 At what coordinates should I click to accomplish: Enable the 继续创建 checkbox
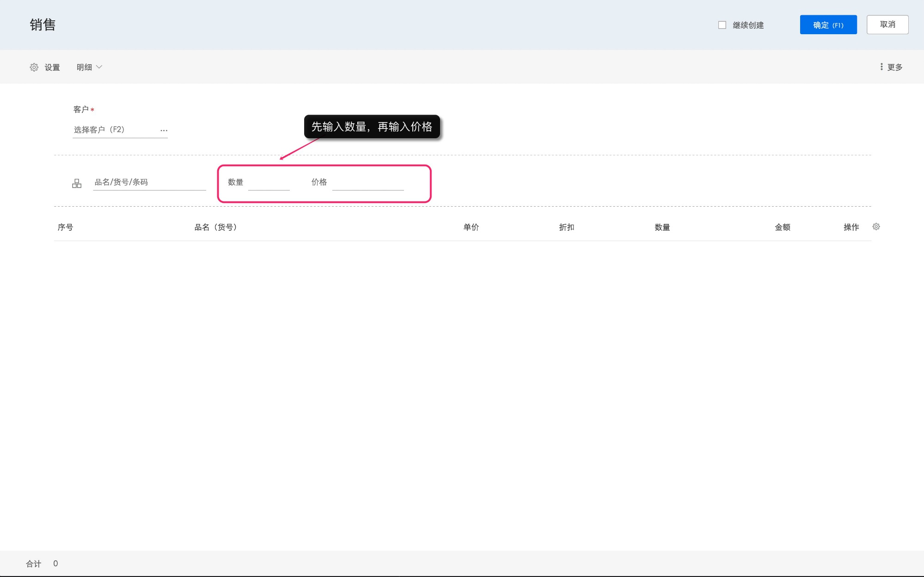722,25
